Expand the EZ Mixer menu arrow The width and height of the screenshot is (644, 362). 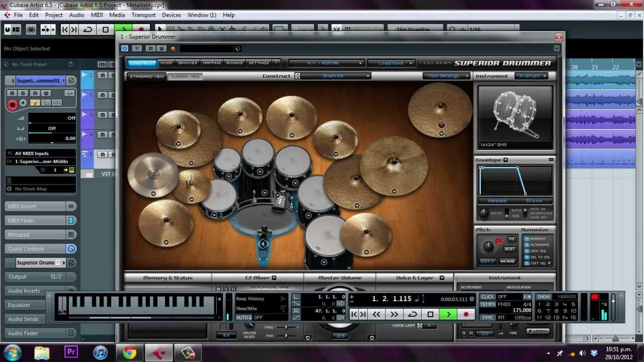pos(274,278)
